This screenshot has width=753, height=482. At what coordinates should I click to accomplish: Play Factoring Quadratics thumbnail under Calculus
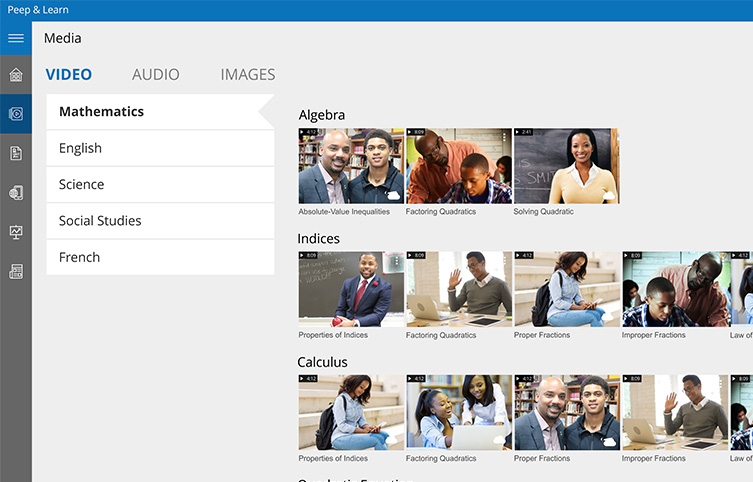point(459,412)
